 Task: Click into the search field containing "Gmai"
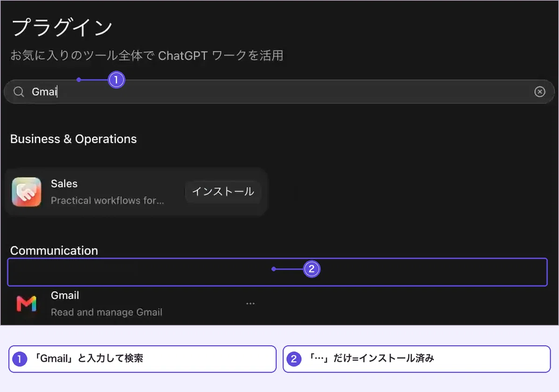[x=279, y=92]
